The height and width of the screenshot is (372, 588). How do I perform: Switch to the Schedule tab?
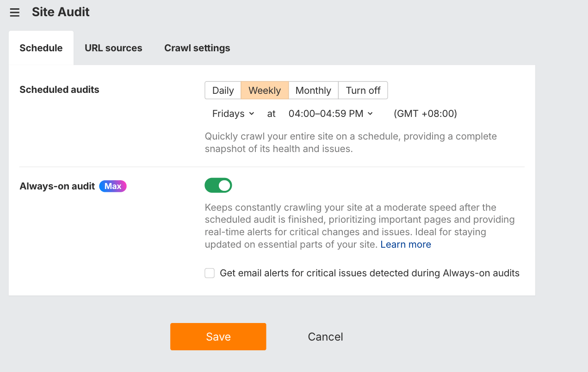41,48
